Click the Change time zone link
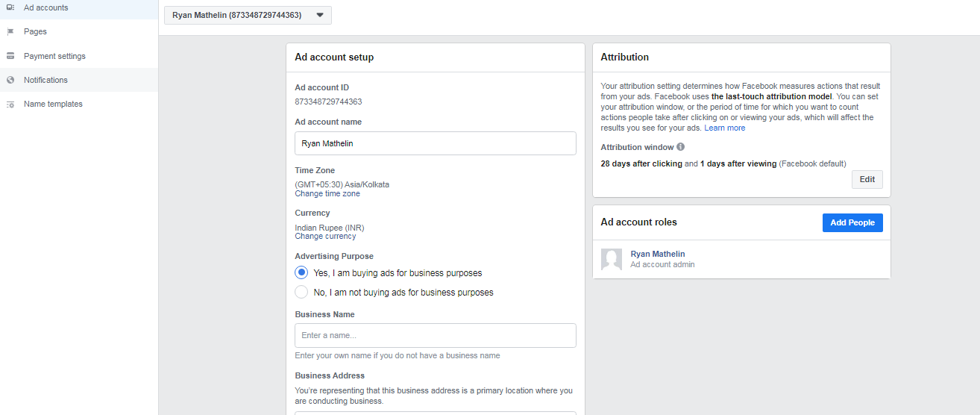This screenshot has width=980, height=415. pos(327,193)
